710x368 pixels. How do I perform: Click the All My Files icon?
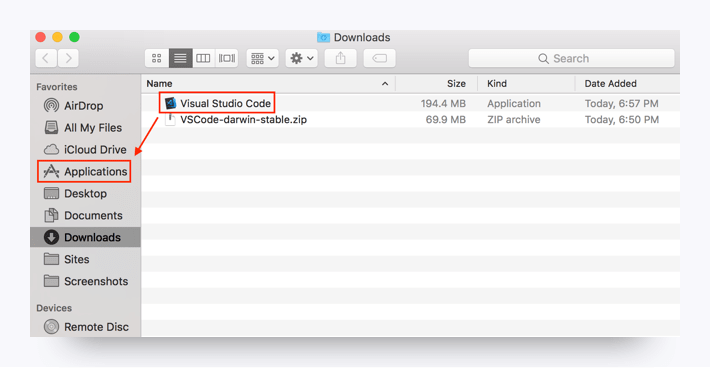51,127
